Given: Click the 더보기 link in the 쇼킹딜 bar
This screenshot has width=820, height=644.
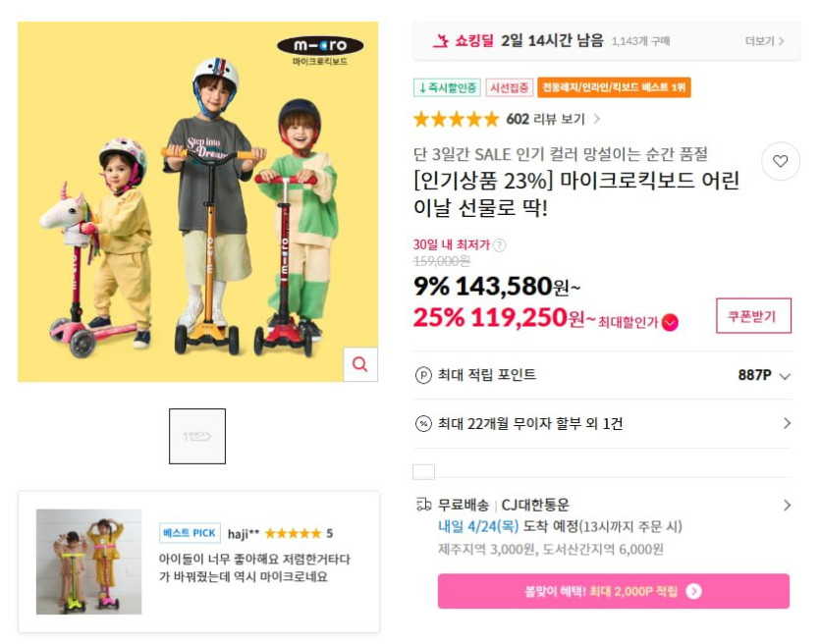Looking at the screenshot, I should tap(764, 41).
